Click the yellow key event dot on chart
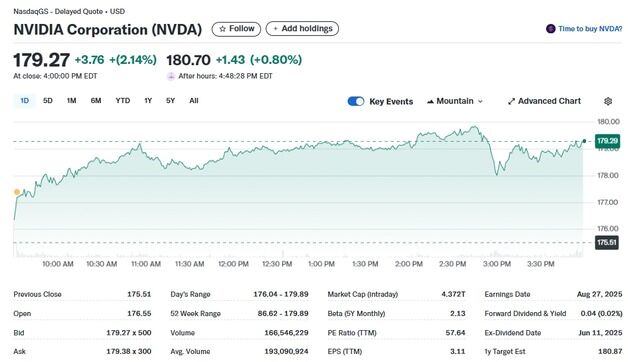This screenshot has width=628, height=362. point(17,192)
